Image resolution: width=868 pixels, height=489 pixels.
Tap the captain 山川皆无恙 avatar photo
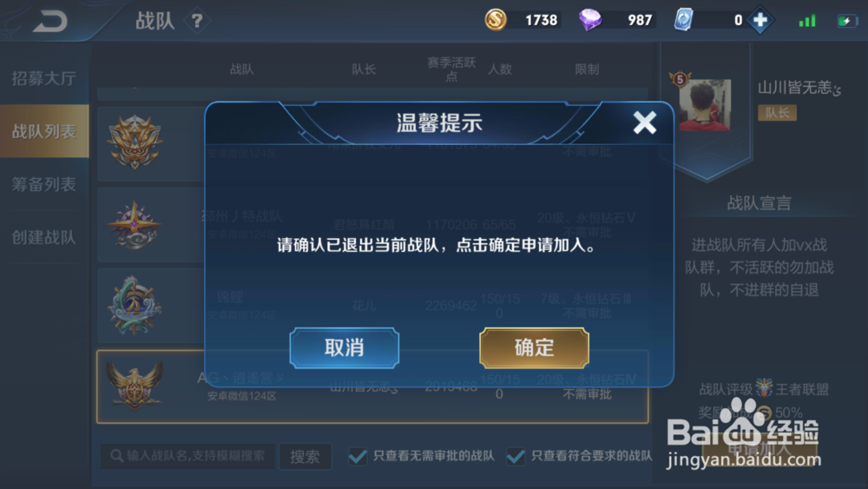point(705,105)
